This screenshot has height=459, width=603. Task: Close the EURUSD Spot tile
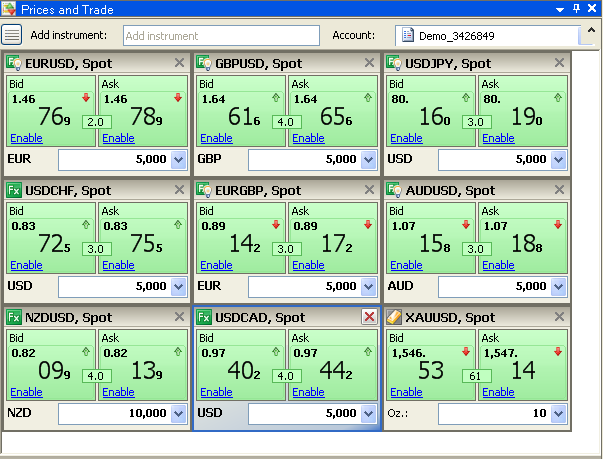click(x=179, y=63)
